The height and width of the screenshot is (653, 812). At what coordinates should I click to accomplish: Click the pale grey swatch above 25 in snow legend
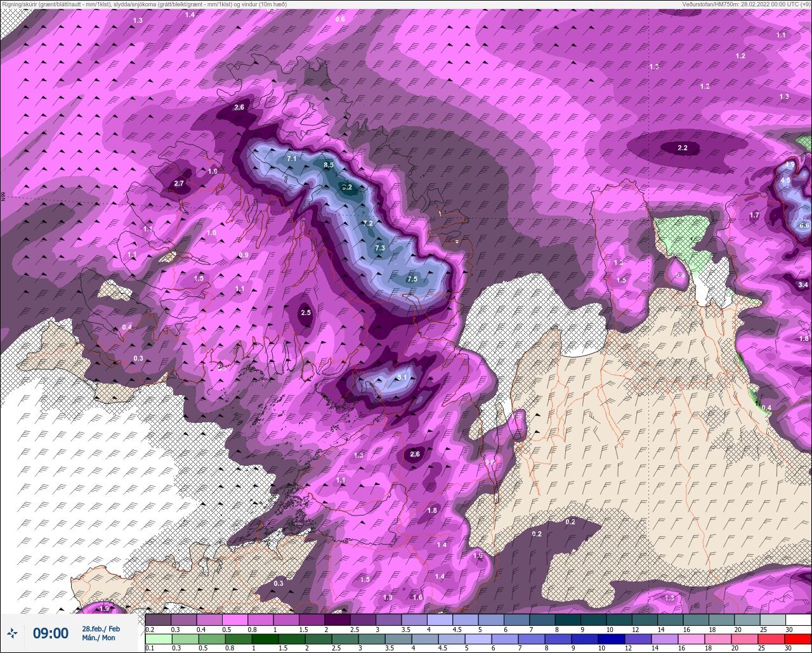pos(773,619)
